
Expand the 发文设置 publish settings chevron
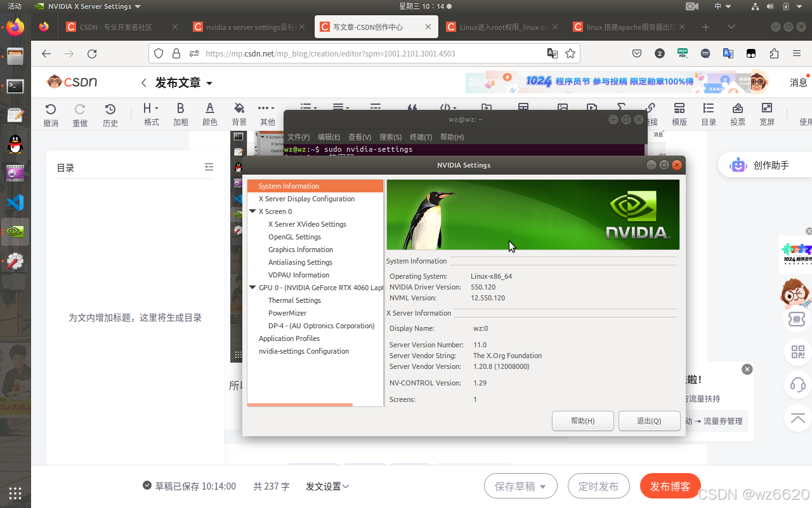pos(346,486)
